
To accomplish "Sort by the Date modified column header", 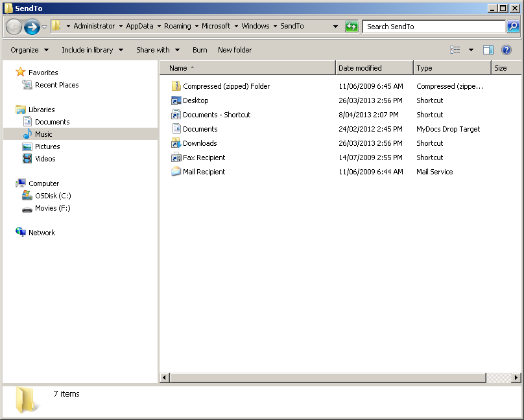I will coord(374,68).
